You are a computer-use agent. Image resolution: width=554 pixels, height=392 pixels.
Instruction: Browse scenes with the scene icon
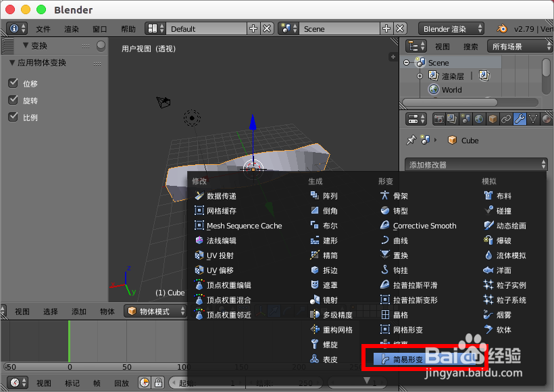click(288, 28)
